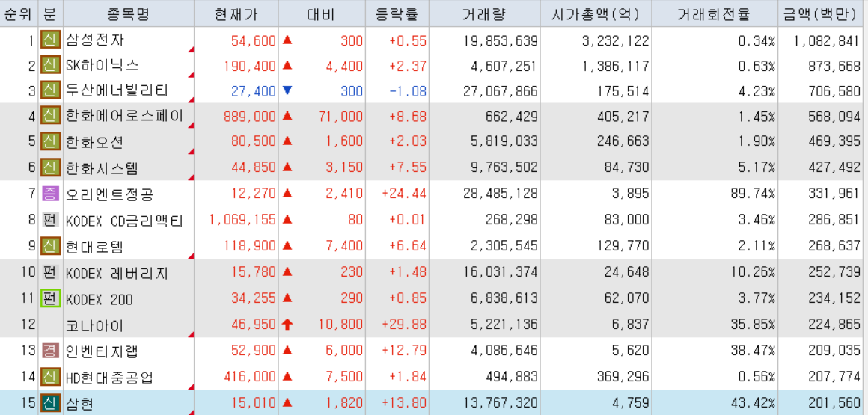Click the upper-limit arrow in the 코나아이 row
The image size is (868, 415).
[287, 325]
